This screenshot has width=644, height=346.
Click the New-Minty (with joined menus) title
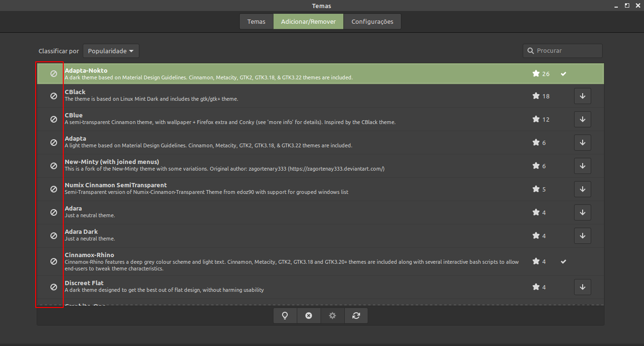112,162
